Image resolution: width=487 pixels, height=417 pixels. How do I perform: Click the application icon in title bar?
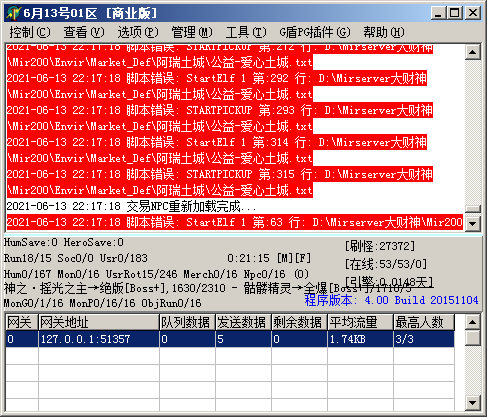pyautogui.click(x=13, y=13)
